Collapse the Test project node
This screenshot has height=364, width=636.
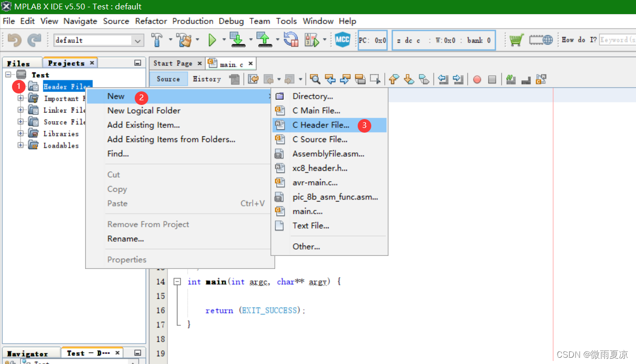coord(9,75)
